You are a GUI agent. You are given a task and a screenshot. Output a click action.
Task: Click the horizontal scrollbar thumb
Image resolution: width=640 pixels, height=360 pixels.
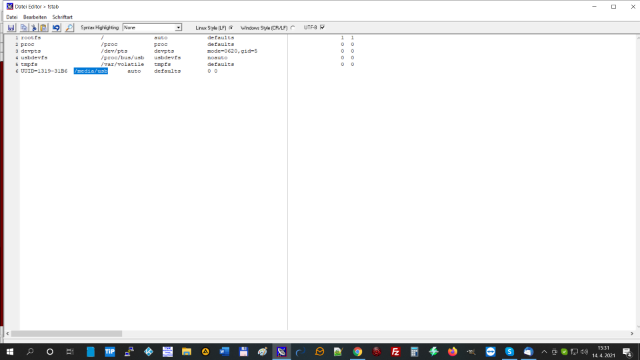pyautogui.click(x=66, y=333)
